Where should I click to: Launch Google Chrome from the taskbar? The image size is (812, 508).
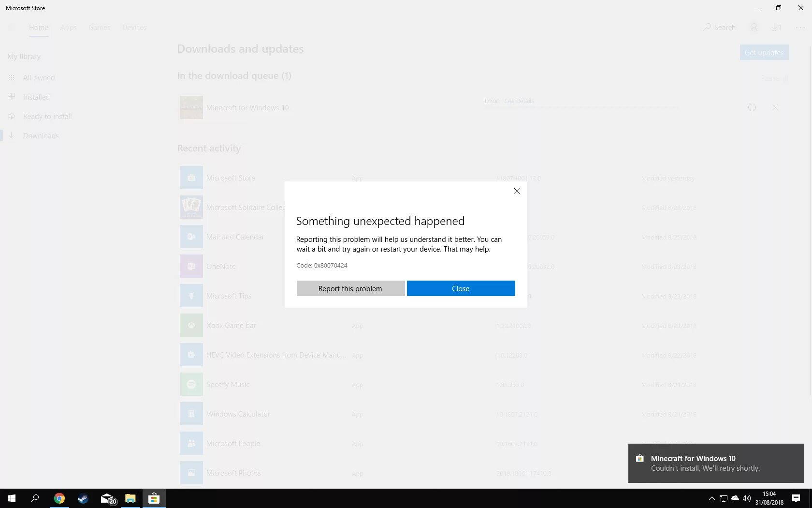point(59,498)
